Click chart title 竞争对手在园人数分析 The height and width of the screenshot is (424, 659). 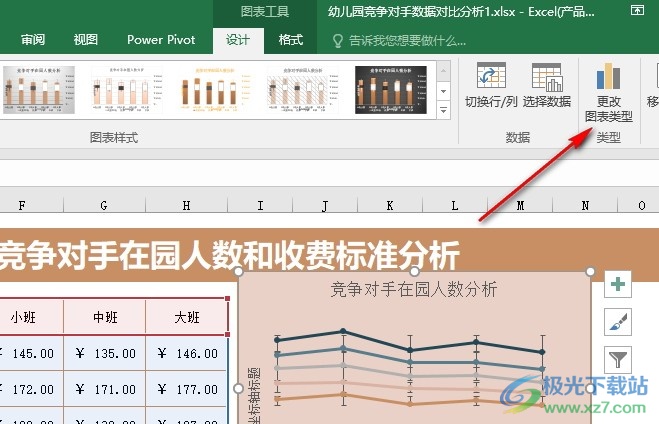pyautogui.click(x=414, y=290)
